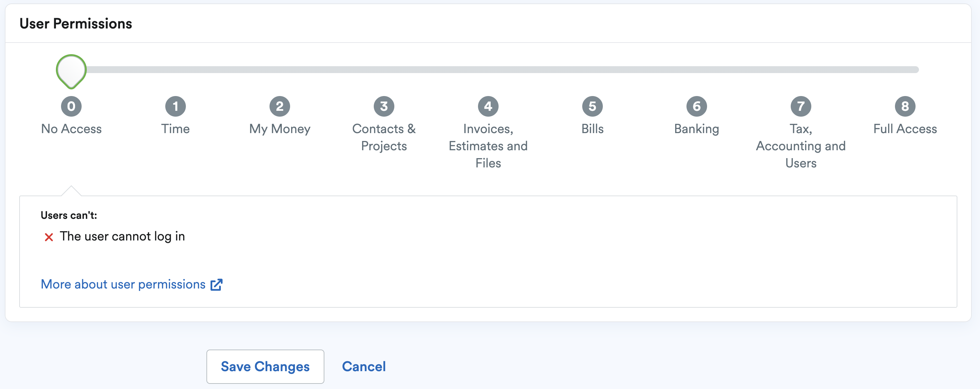
Task: Select level 3 circle marker
Action: pyautogui.click(x=384, y=106)
